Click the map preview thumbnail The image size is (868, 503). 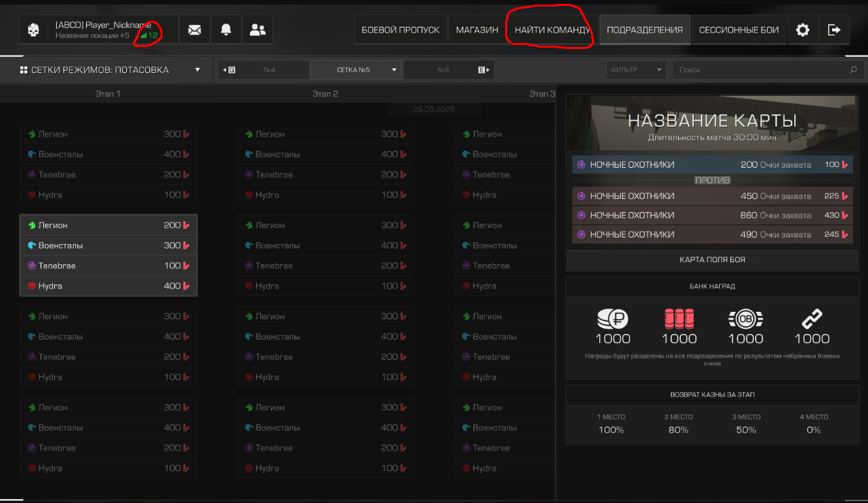point(712,123)
